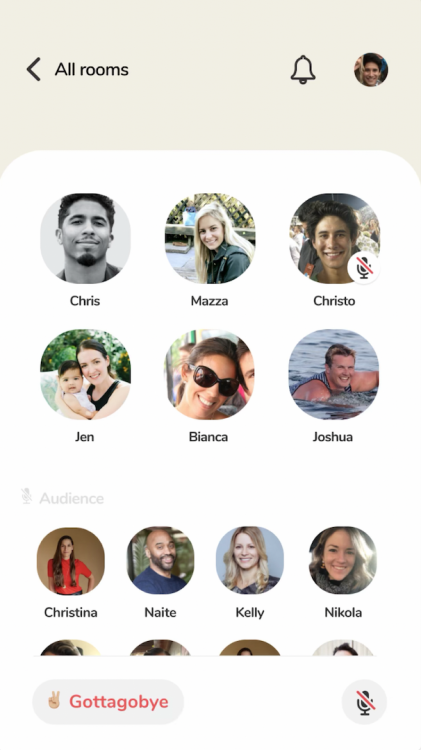Select Joshua's swimming profile photo
This screenshot has height=750, width=421.
pos(334,374)
